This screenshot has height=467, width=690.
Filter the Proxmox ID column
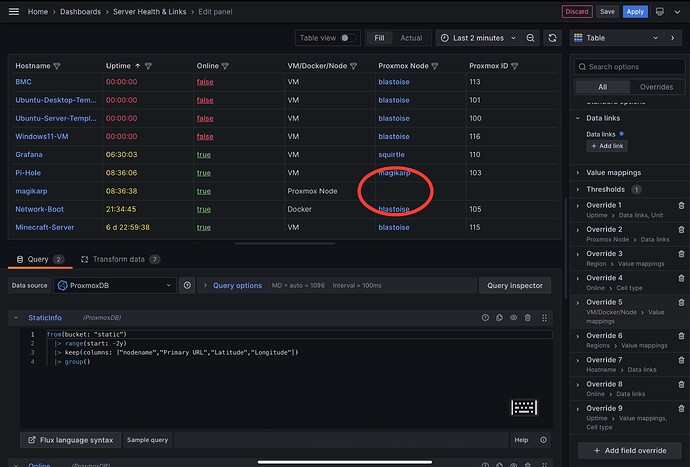514,66
